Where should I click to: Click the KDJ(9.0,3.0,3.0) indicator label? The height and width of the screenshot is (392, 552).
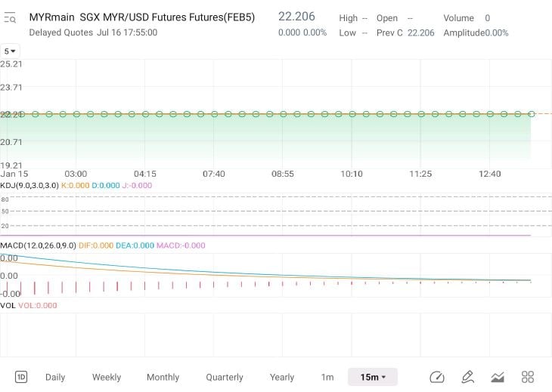29,185
